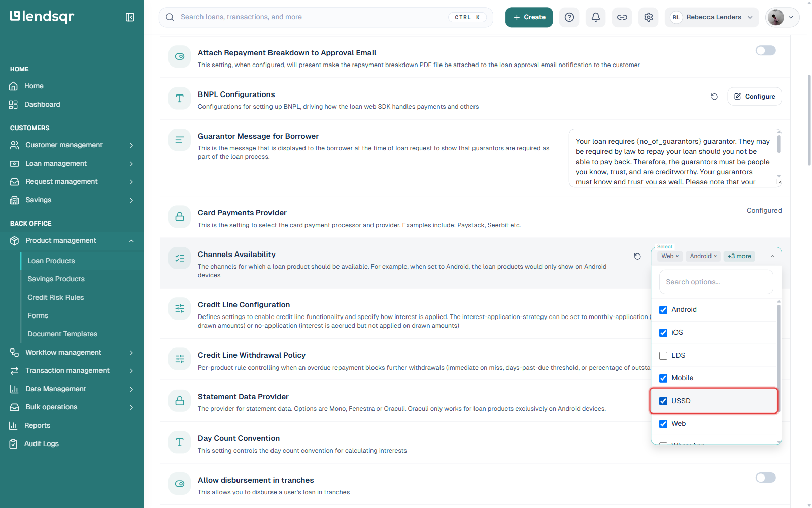The height and width of the screenshot is (508, 812).
Task: Remove the Web chip from selection
Action: [677, 256]
